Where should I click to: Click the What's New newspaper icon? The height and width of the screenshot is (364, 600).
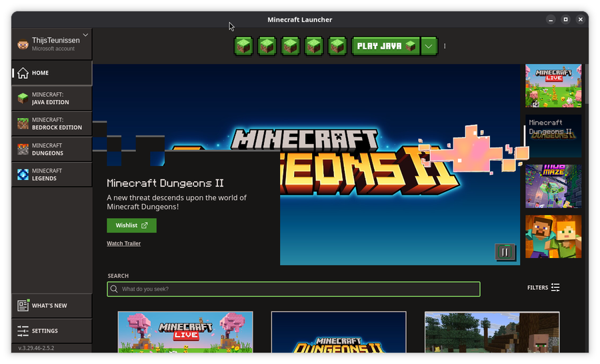[x=23, y=305]
